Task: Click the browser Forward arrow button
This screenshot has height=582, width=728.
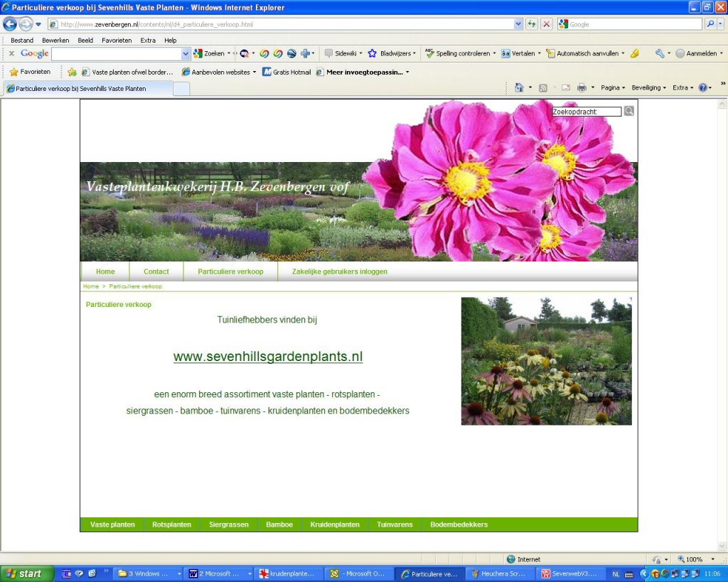Action: tap(26, 23)
